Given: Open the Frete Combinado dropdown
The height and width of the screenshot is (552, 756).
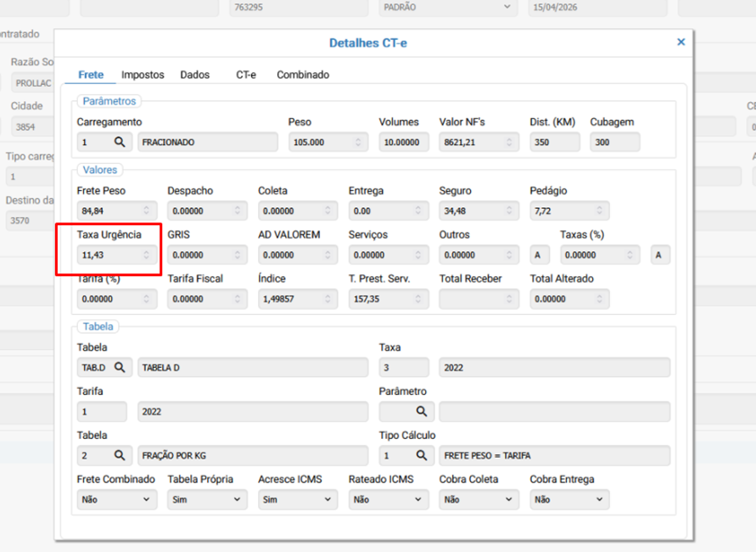Looking at the screenshot, I should pos(116,500).
